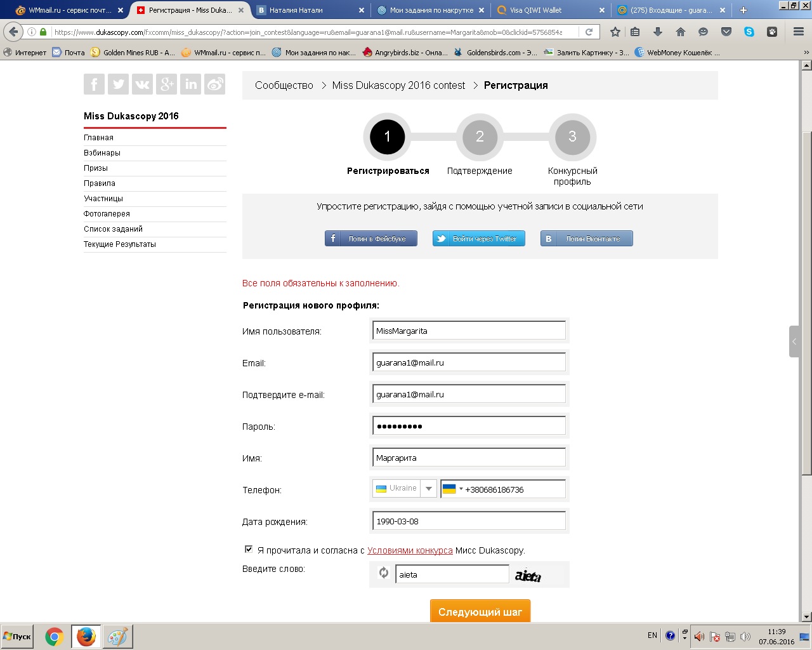Click the Логин Вконтакте button
This screenshot has width=812, height=650.
point(587,239)
